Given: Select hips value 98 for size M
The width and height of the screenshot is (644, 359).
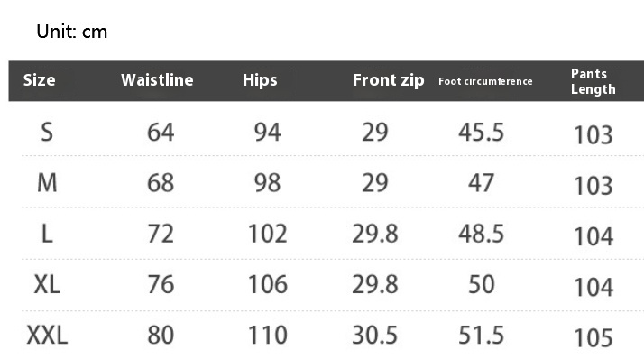Looking at the screenshot, I should tap(267, 183).
